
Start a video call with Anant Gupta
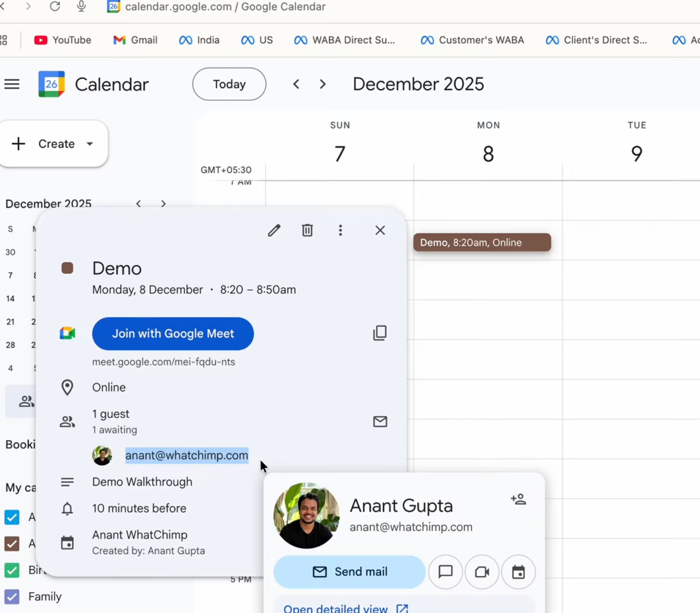point(482,572)
